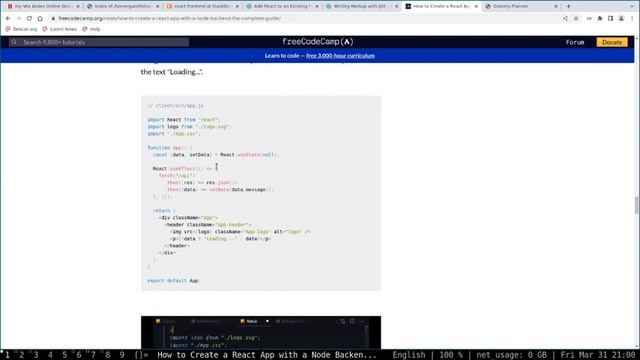Image resolution: width=640 pixels, height=360 pixels.
Task: Click the []= layout symbol in the status bar
Action: (x=141, y=355)
